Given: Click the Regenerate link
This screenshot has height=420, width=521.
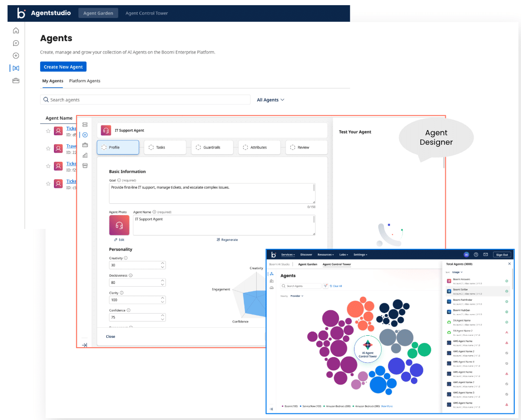Looking at the screenshot, I should click(x=227, y=240).
